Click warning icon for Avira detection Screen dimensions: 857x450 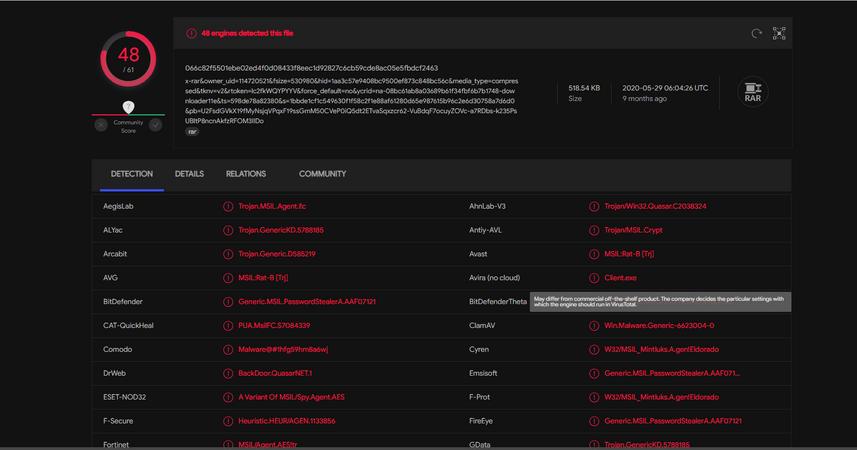pos(594,278)
